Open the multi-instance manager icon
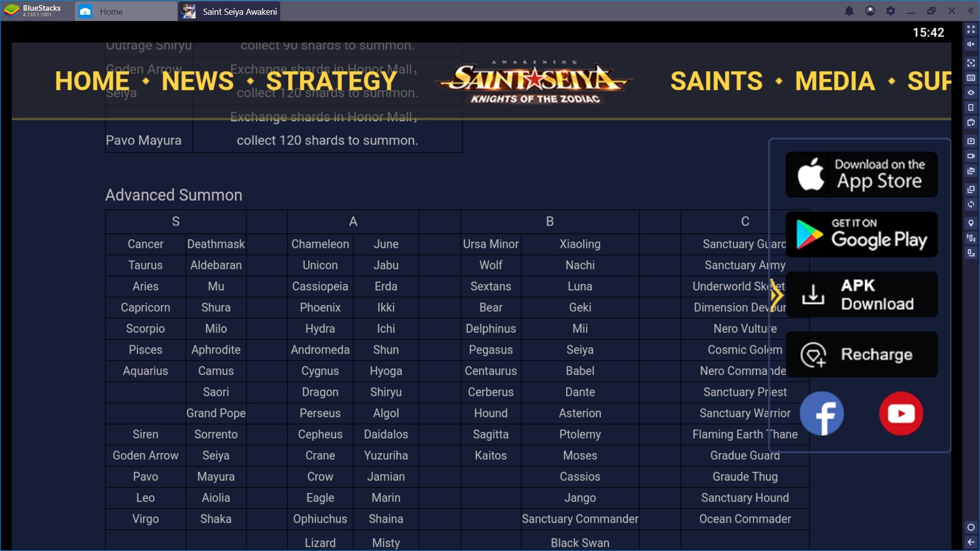 click(971, 190)
